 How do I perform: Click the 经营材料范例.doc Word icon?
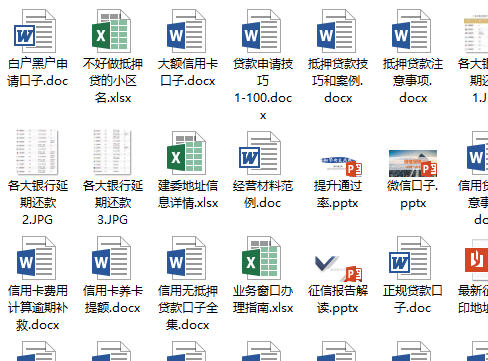pyautogui.click(x=260, y=153)
